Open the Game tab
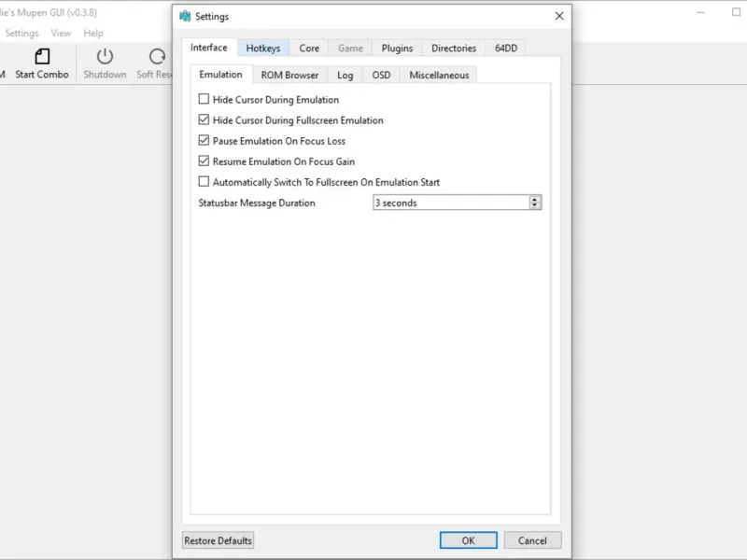This screenshot has height=560, width=747. (351, 49)
